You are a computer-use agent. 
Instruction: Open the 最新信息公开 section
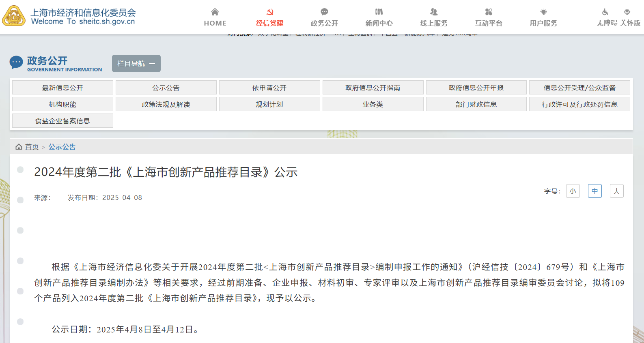tap(62, 88)
